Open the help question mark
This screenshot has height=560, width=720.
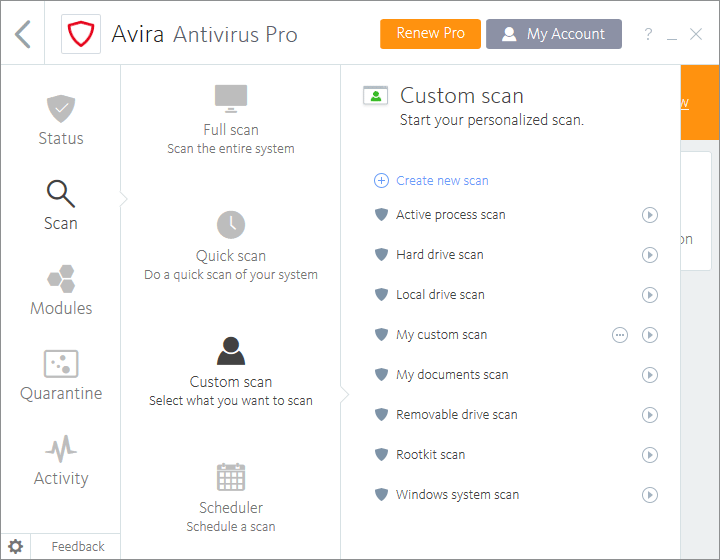[648, 34]
